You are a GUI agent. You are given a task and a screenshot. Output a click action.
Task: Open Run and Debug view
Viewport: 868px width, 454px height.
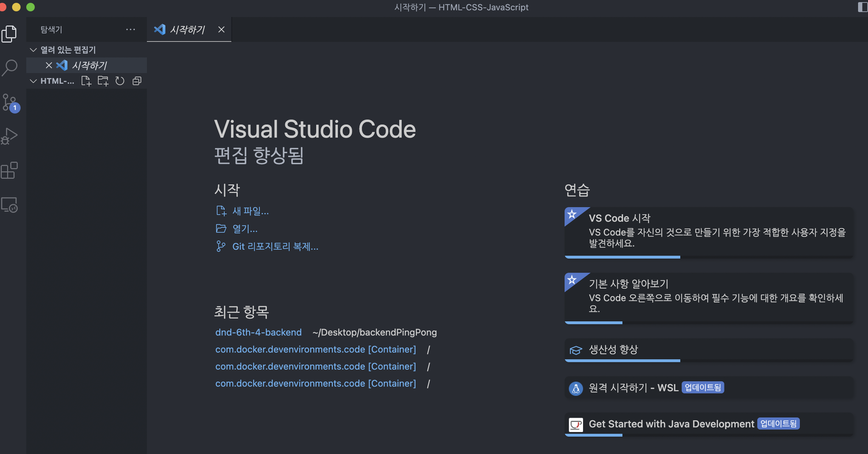[x=9, y=136]
